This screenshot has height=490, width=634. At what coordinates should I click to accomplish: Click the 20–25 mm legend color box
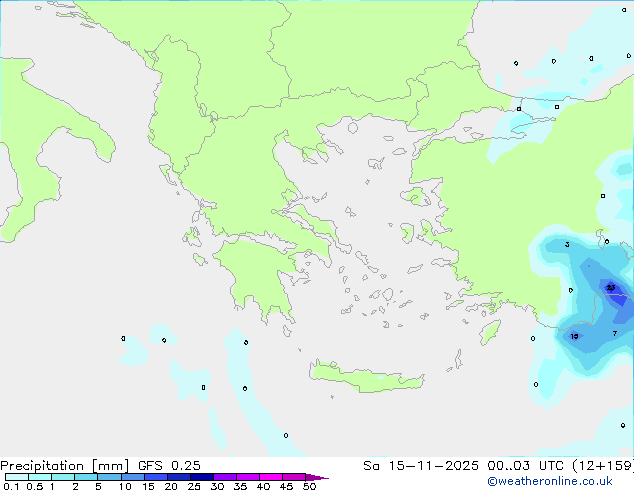[x=178, y=477]
